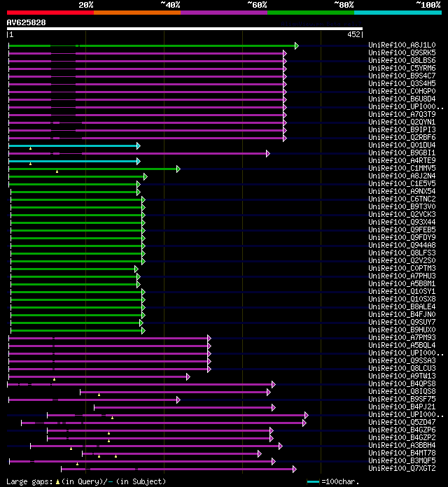Screen dimensions: 448x487
Task: Click the green alignment bar for UniRef100_B9T3V0
Action: [76, 208]
